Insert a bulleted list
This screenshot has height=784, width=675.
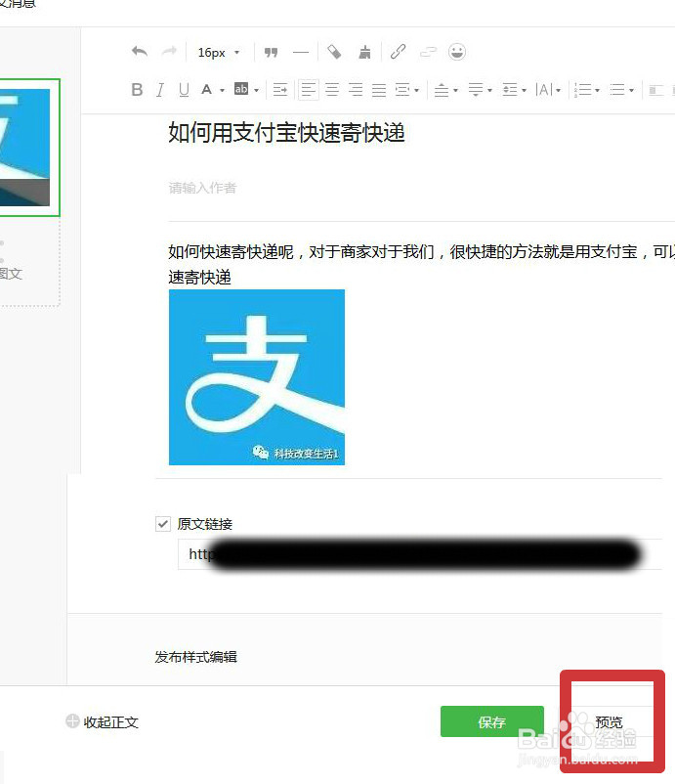click(617, 90)
